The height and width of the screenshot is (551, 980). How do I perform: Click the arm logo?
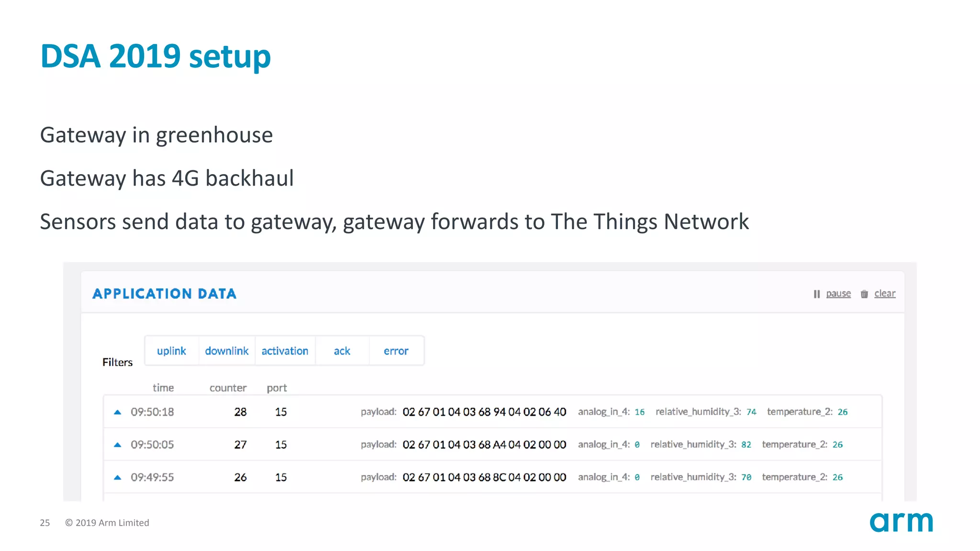[x=901, y=522]
